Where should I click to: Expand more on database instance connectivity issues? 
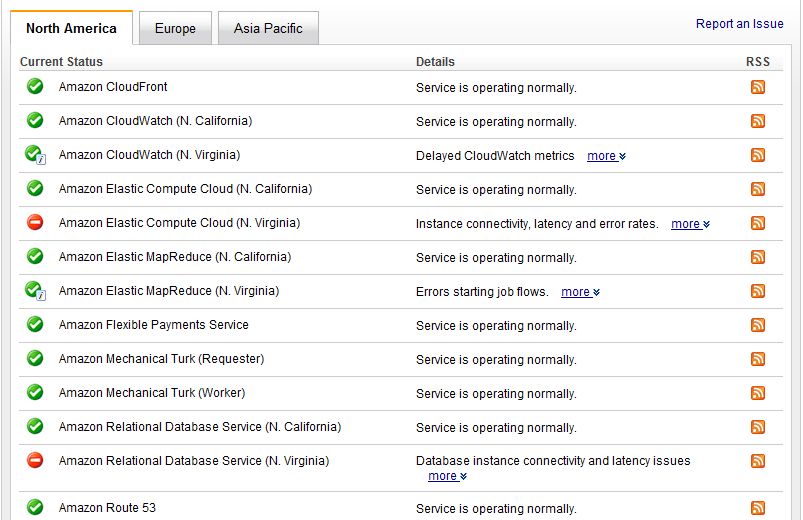[x=447, y=476]
